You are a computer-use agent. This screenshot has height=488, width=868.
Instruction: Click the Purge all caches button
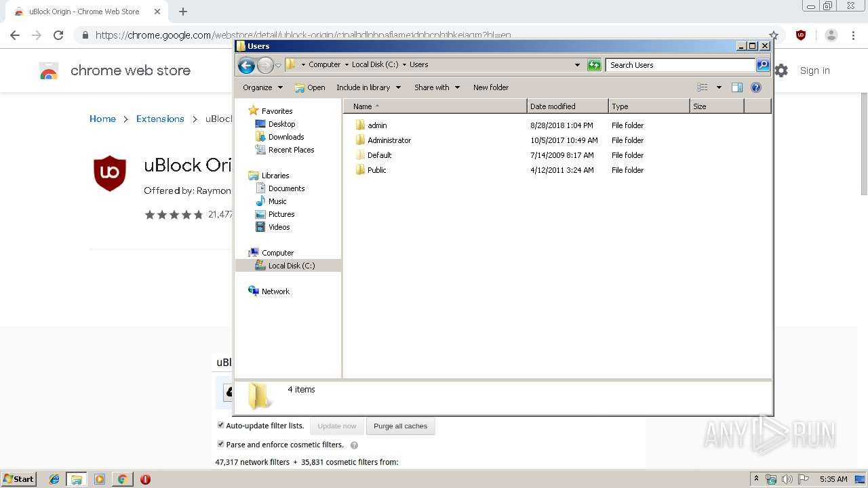point(400,426)
